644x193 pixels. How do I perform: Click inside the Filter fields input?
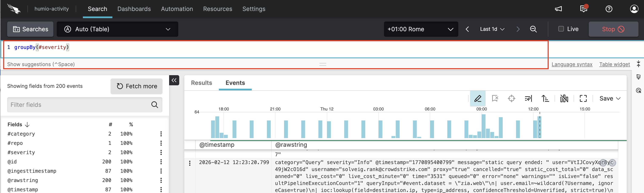(75, 105)
